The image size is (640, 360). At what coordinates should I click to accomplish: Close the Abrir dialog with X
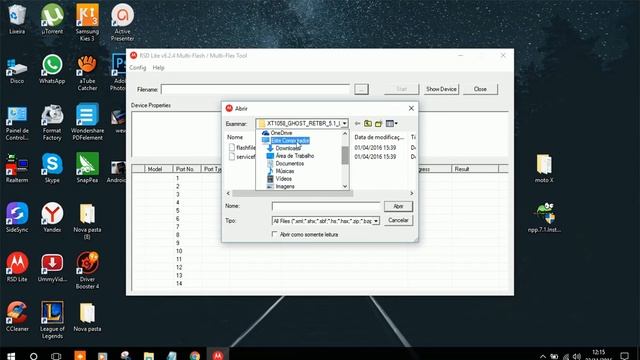tap(411, 108)
